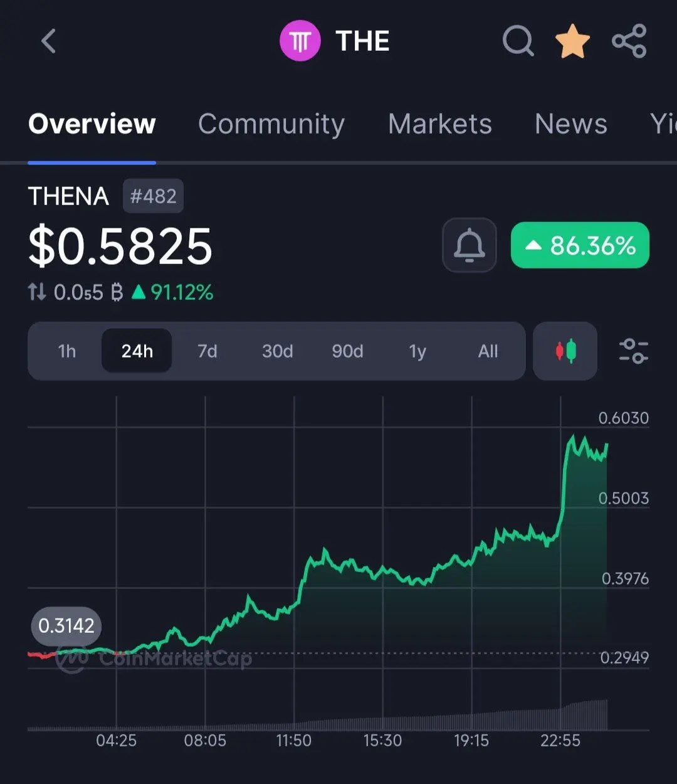This screenshot has height=784, width=677.
Task: Select the 7d time range
Action: tap(207, 351)
